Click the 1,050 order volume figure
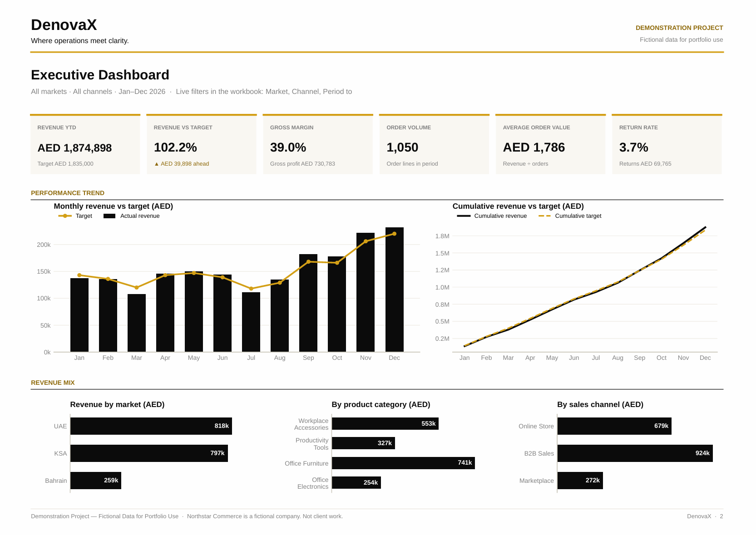The height and width of the screenshot is (535, 756). [x=402, y=147]
